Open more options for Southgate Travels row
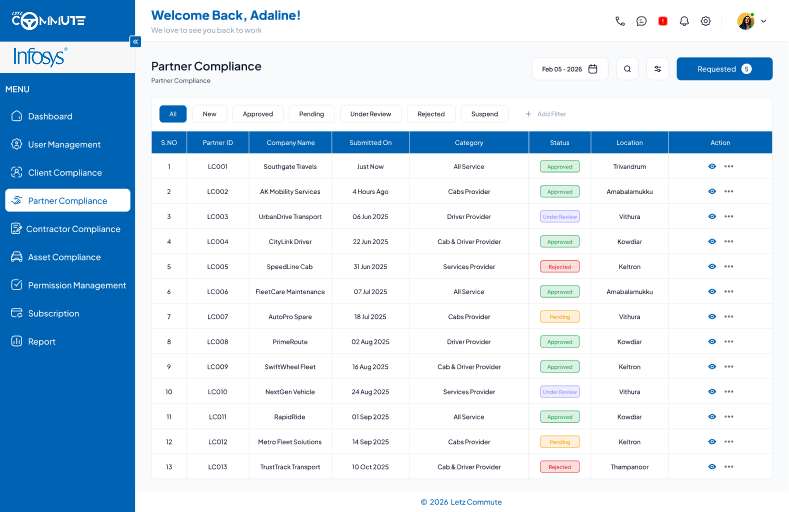Viewport: 789px width, 512px height. click(729, 166)
